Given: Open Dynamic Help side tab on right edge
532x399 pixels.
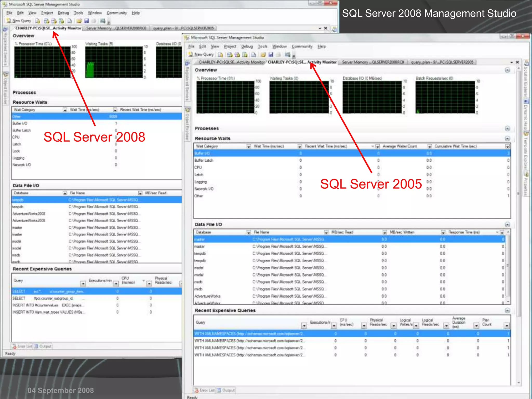Looking at the screenshot, I should (526, 114).
